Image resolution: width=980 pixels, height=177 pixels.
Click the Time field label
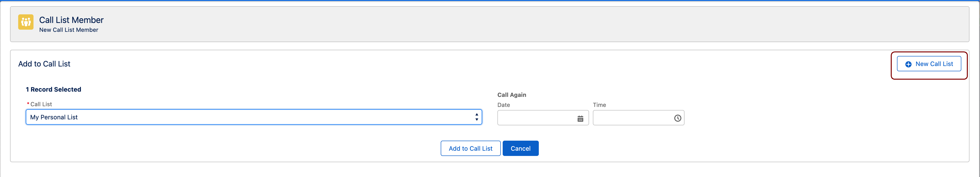point(599,105)
